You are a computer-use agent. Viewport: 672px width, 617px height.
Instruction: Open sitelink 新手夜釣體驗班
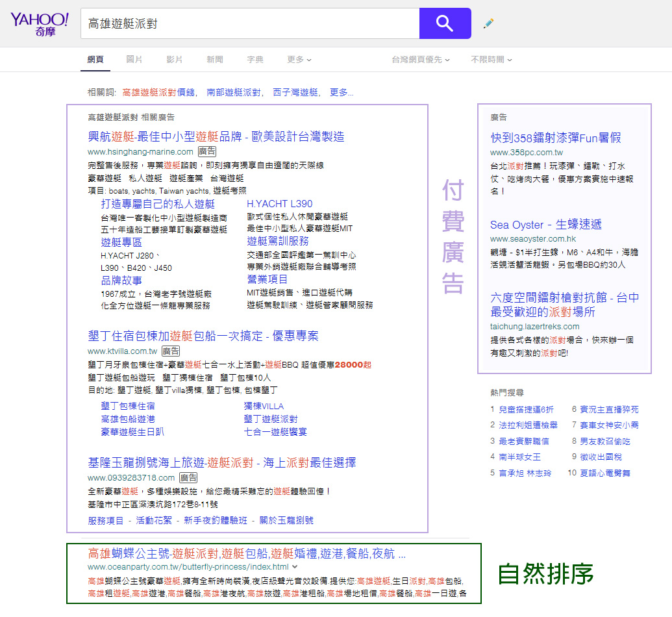215,520
